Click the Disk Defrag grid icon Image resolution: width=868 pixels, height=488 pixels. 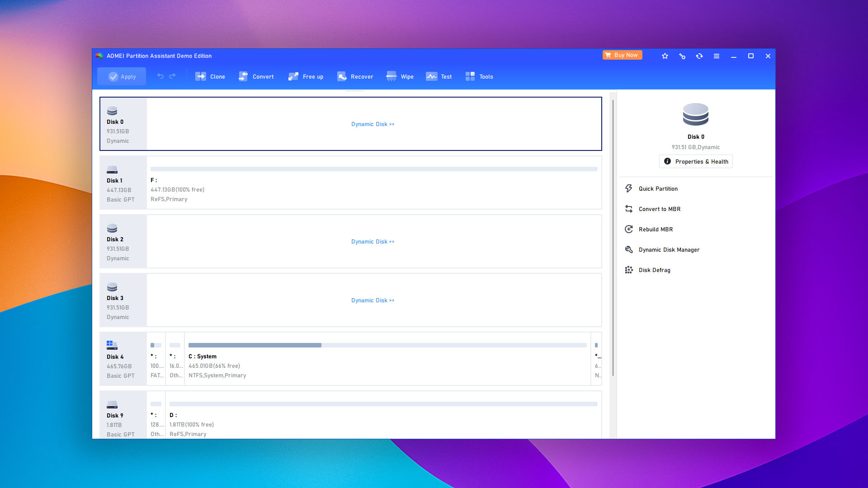[x=629, y=270]
